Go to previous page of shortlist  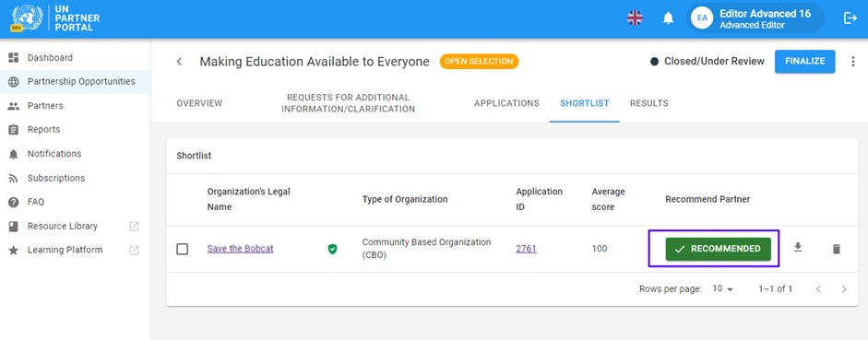click(x=819, y=289)
